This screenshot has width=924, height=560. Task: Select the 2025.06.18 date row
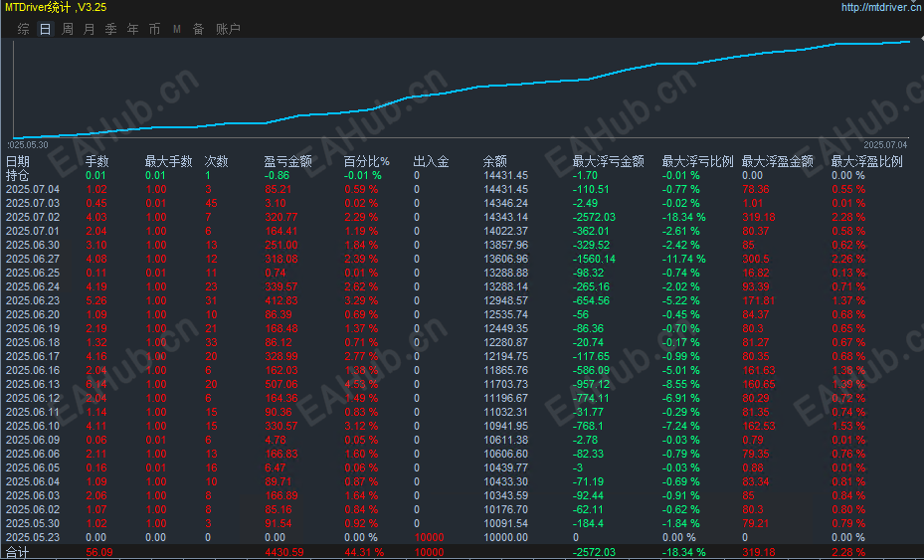(x=33, y=342)
